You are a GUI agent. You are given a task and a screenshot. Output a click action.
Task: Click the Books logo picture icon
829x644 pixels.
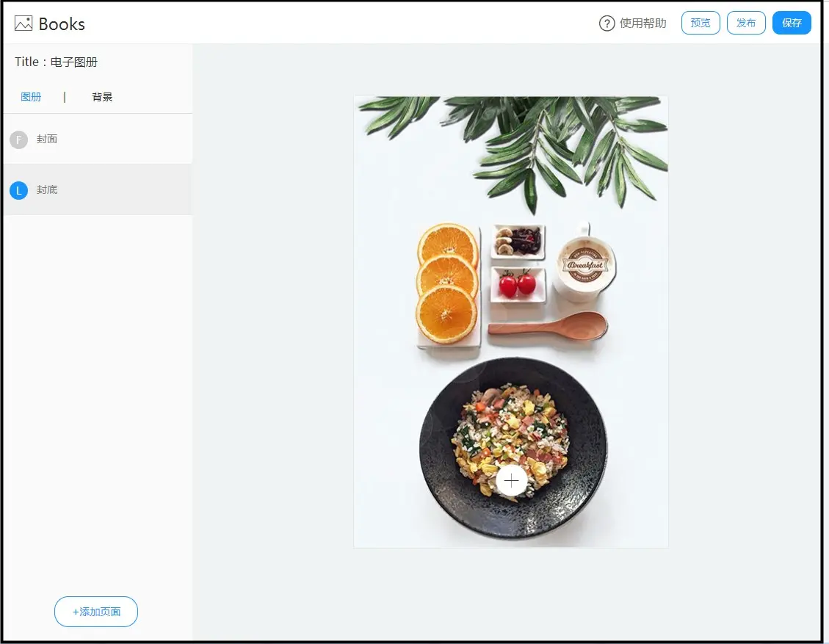pos(23,23)
